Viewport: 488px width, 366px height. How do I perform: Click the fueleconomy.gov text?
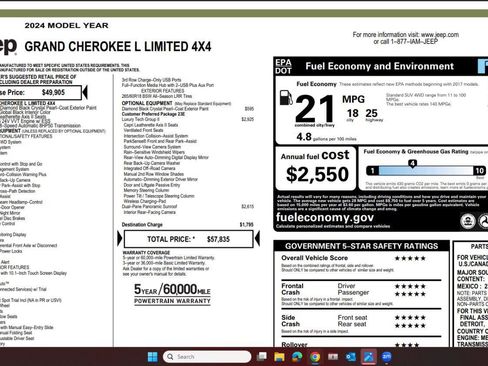click(325, 217)
